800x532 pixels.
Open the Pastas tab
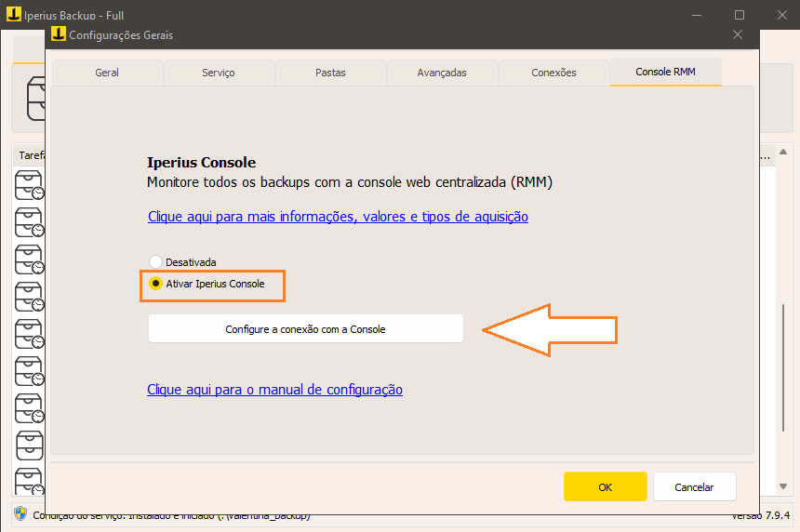[330, 73]
